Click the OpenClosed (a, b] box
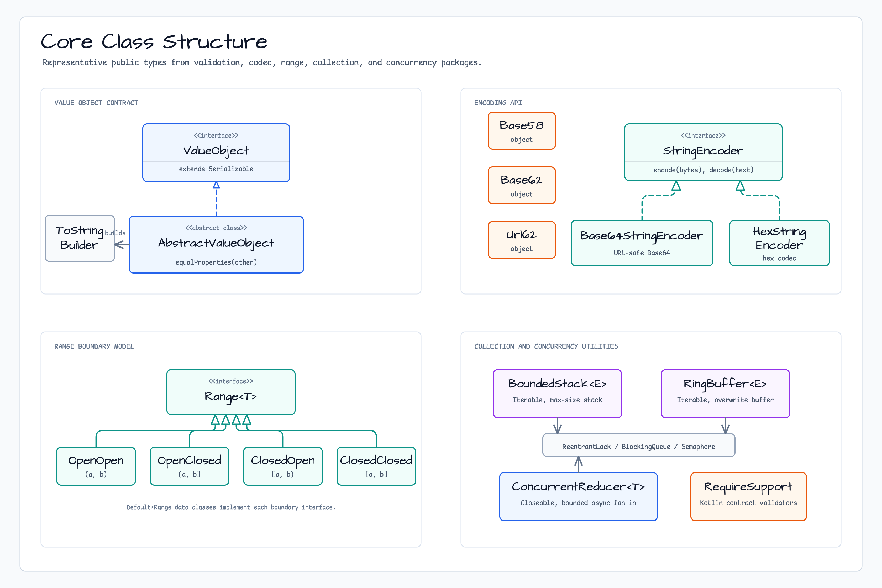Viewport: 882px width, 588px height. click(x=189, y=466)
